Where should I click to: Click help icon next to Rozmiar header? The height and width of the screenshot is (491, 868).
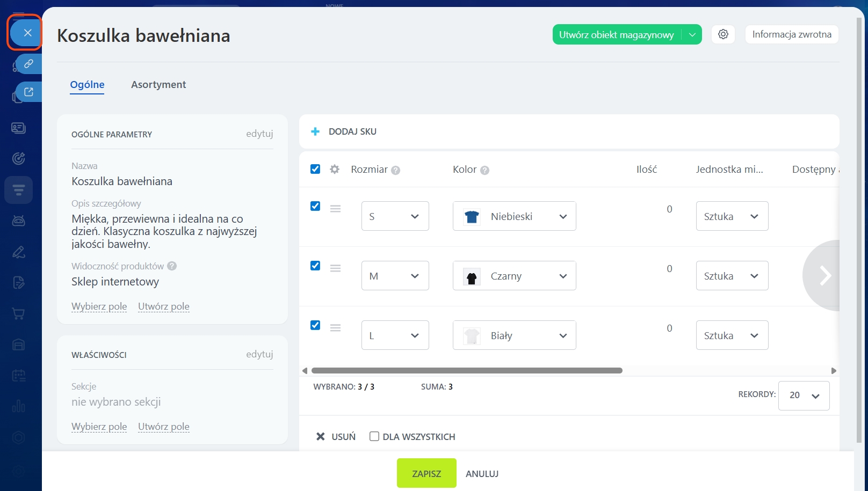click(396, 170)
